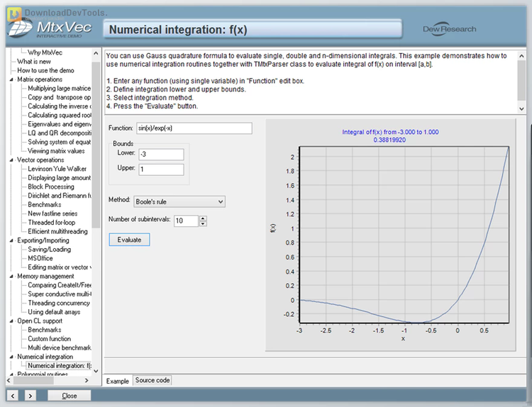The width and height of the screenshot is (532, 407).
Task: Collapse the Exporting/Importing tree node
Action: tap(11, 240)
